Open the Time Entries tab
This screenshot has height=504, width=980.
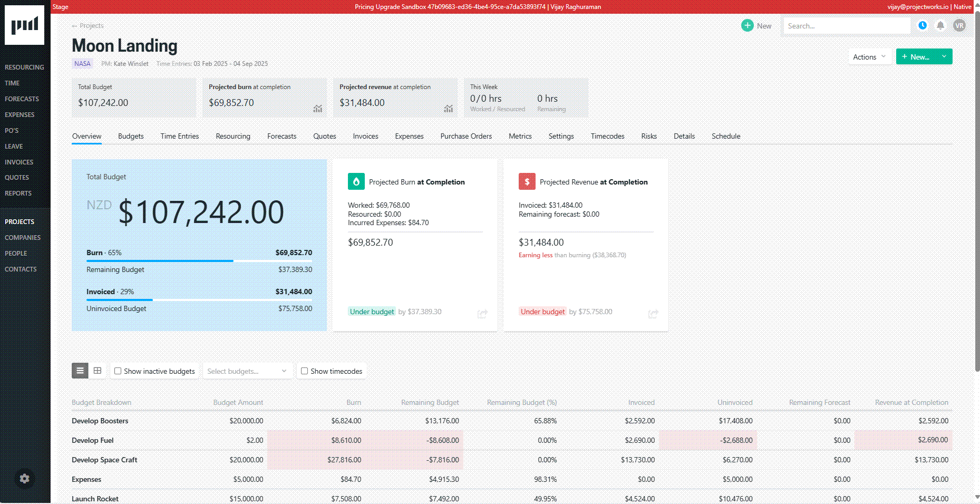[x=180, y=136]
